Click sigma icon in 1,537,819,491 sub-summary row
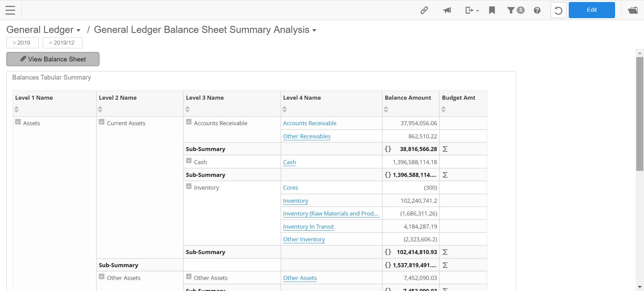The image size is (644, 291). point(445,265)
